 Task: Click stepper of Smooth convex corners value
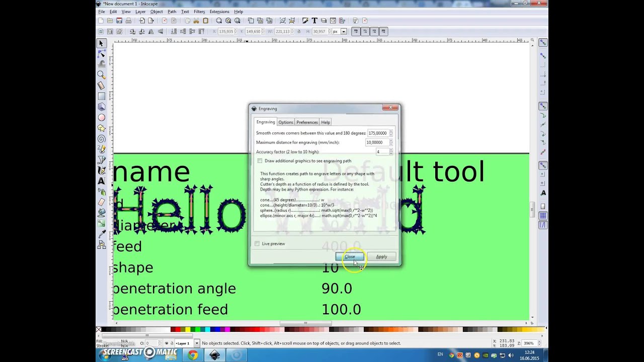point(391,133)
